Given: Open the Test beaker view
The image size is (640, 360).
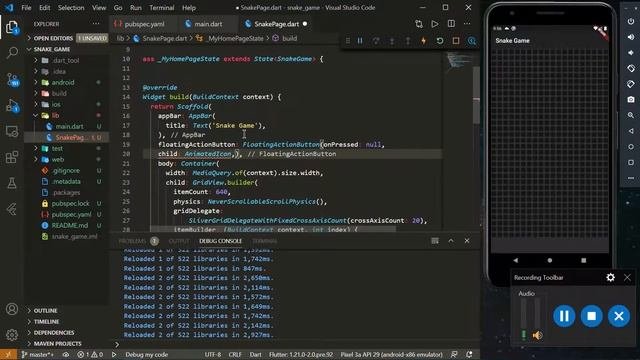Looking at the screenshot, I should pyautogui.click(x=12, y=183).
